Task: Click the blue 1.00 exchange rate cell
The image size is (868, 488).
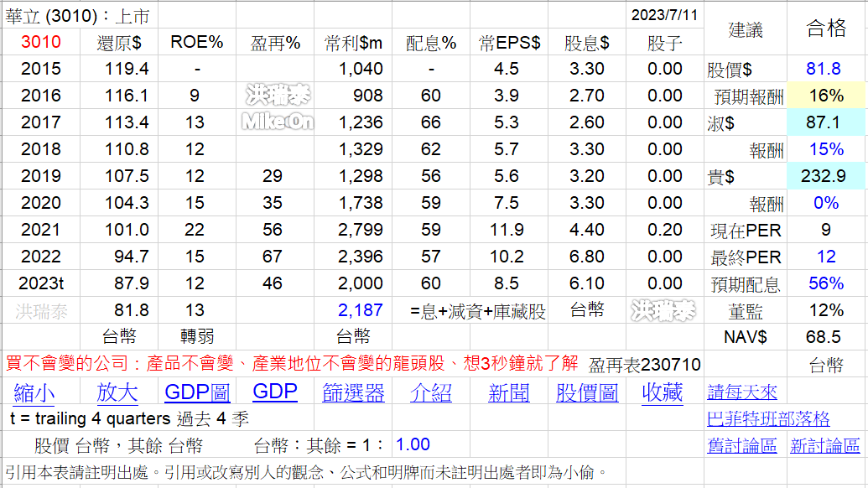Action: [413, 444]
